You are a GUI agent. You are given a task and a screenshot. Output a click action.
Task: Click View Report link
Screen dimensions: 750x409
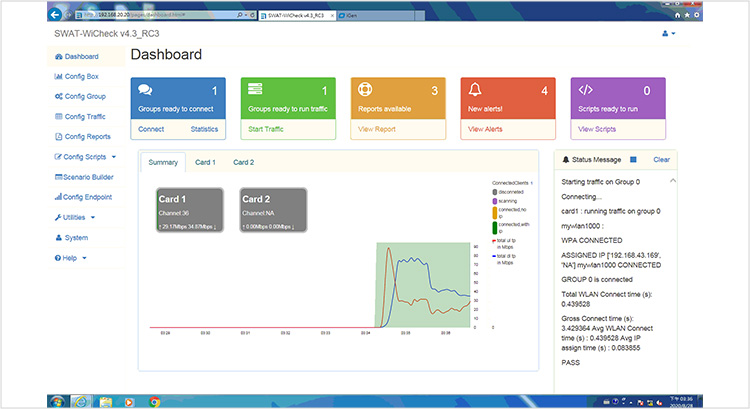[x=377, y=129]
